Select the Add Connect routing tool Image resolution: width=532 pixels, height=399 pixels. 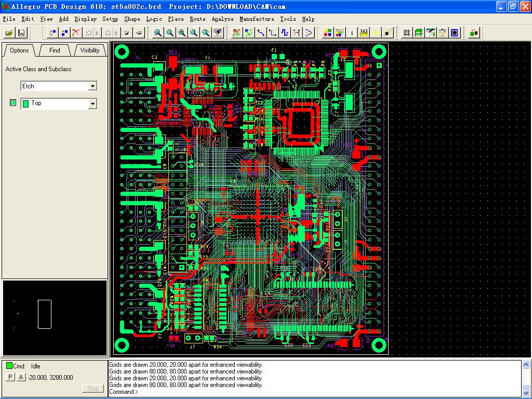coord(261,33)
